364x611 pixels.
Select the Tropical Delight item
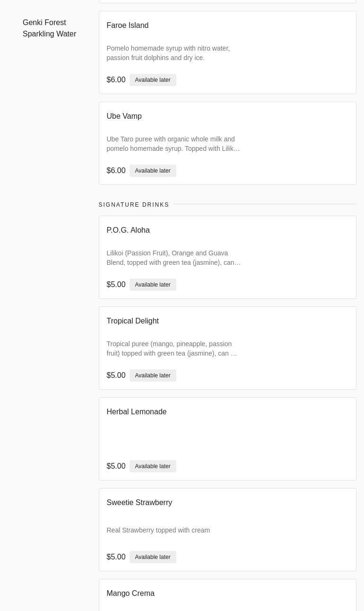[x=132, y=321]
